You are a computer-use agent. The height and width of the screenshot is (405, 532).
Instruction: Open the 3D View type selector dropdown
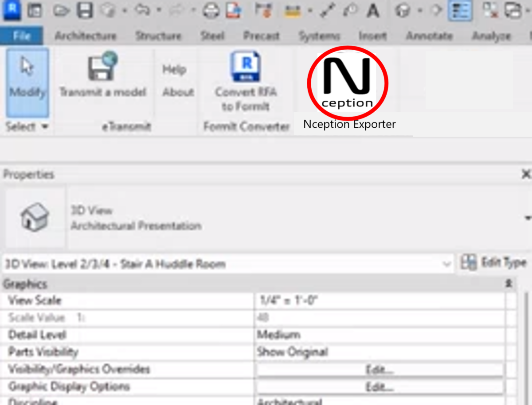pyautogui.click(x=527, y=218)
